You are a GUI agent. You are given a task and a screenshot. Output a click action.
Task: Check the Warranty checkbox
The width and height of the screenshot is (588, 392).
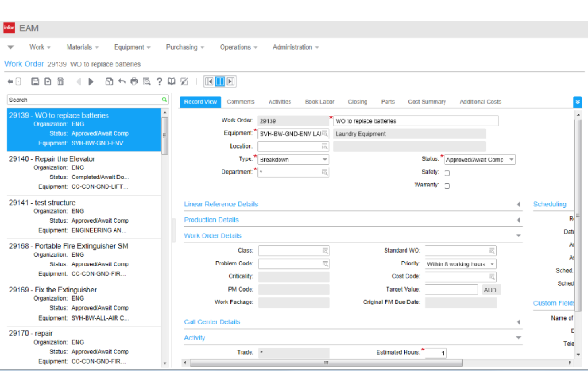click(x=447, y=185)
